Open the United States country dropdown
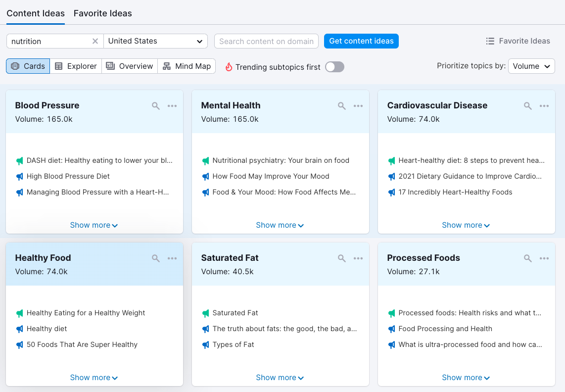The height and width of the screenshot is (392, 565). click(155, 41)
